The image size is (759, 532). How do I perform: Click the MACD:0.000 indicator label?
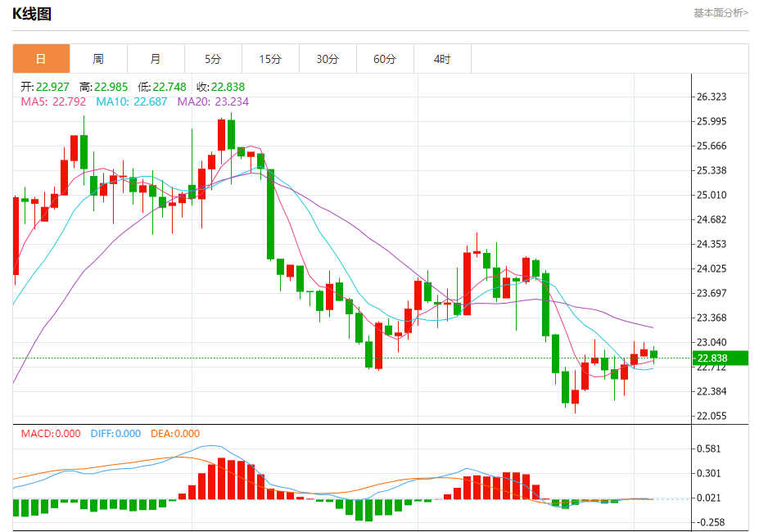coord(51,433)
